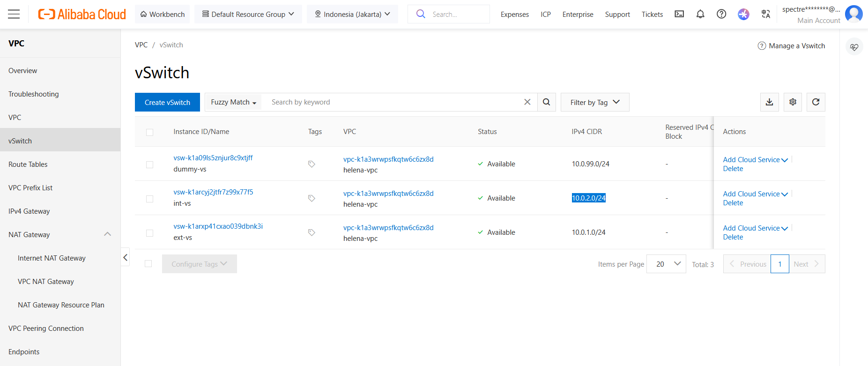Focus the Search by keyword field

(393, 102)
